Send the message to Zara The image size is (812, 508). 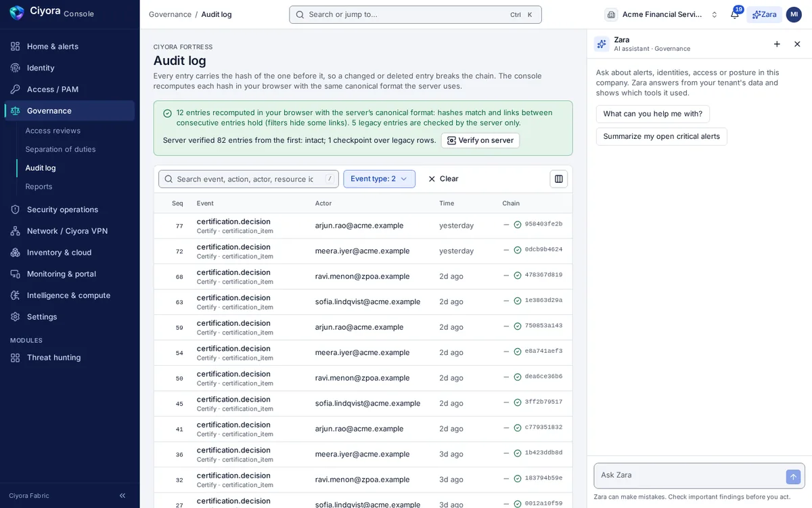coord(793,477)
